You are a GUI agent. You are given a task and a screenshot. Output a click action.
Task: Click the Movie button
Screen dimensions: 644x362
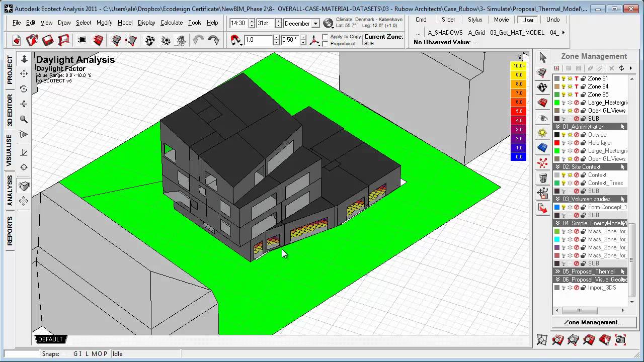tap(501, 20)
